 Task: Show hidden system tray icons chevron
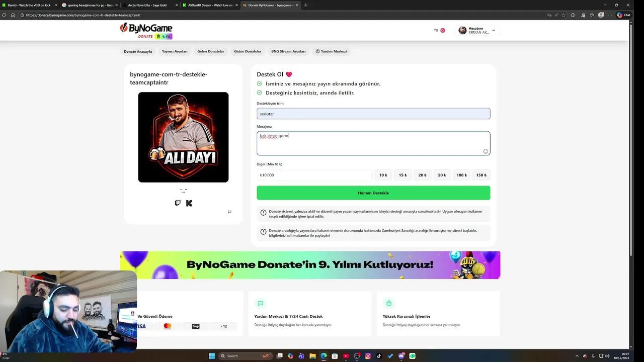point(577,356)
